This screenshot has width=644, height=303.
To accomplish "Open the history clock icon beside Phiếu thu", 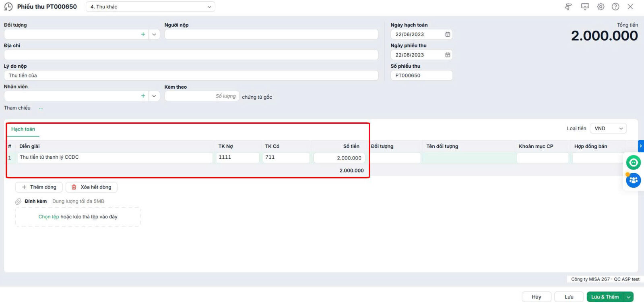I will point(8,7).
